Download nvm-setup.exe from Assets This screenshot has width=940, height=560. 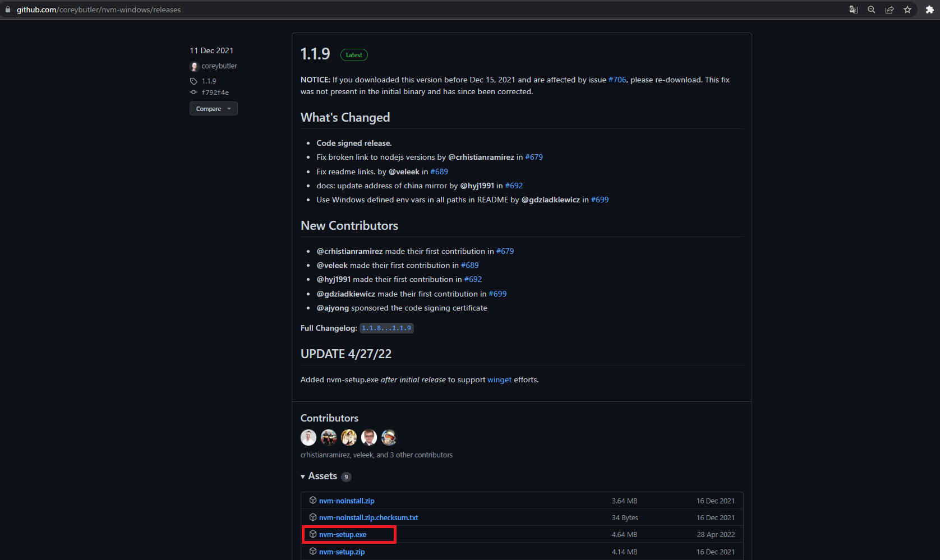pos(343,534)
